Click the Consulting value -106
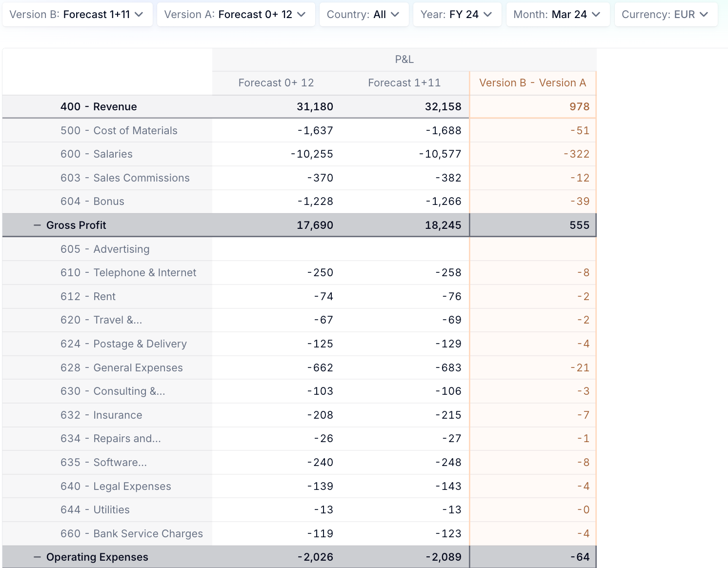728x568 pixels. [x=448, y=391]
